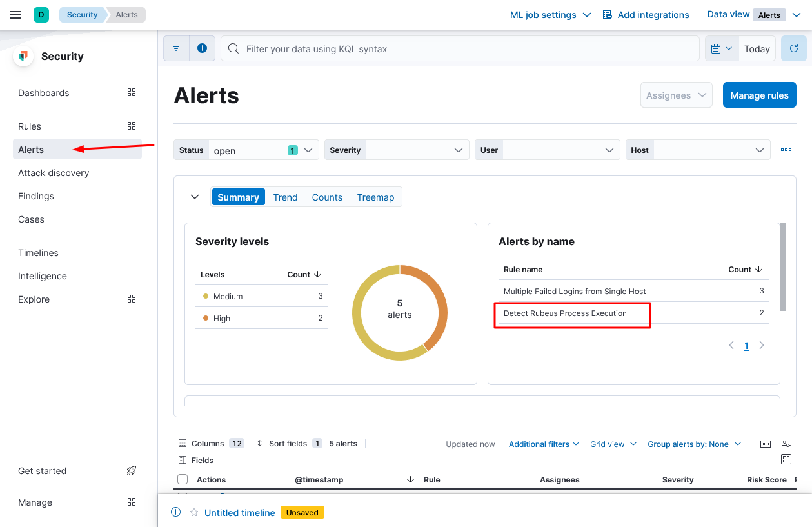
Task: Open the Dashboards submenu grid icon
Action: (132, 93)
